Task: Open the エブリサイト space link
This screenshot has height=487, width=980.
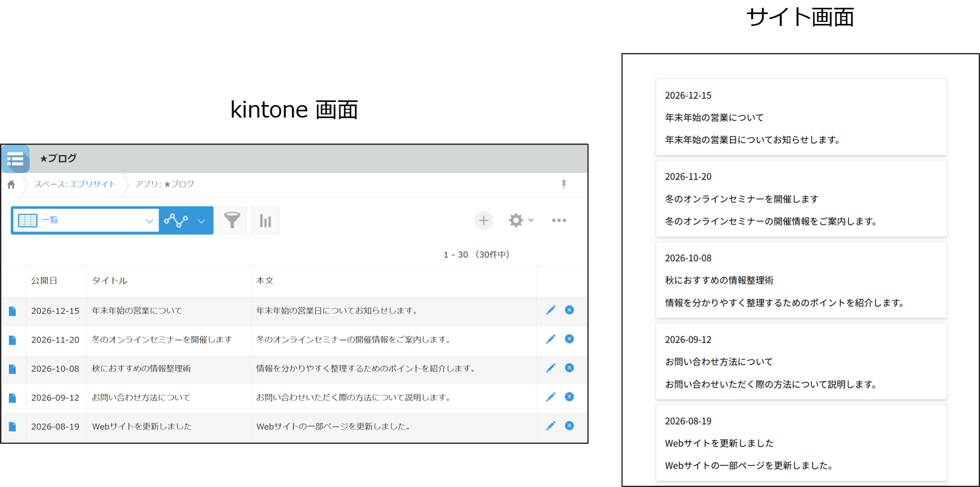Action: click(x=93, y=184)
